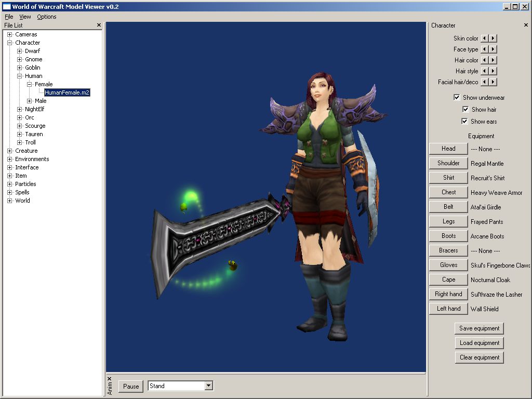Click Load equipment button
This screenshot has width=532, height=399.
click(479, 343)
